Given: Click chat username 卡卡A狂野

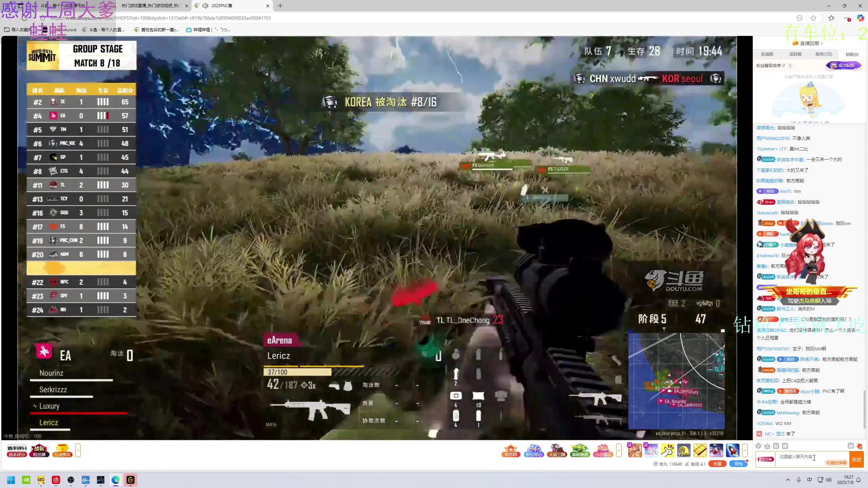Looking at the screenshot, I should click(x=767, y=402).
